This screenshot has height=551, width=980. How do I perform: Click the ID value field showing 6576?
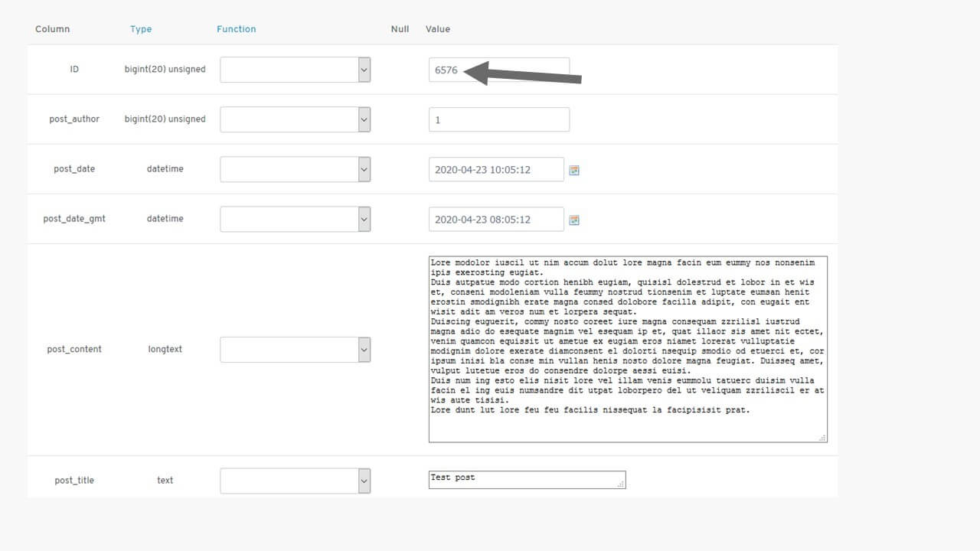[x=499, y=70]
